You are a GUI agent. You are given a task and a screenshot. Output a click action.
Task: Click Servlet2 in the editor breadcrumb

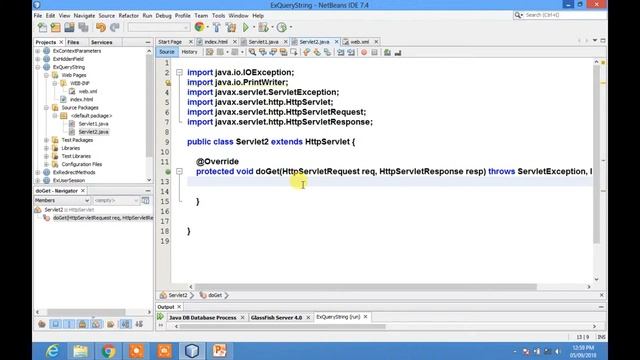[x=178, y=295]
